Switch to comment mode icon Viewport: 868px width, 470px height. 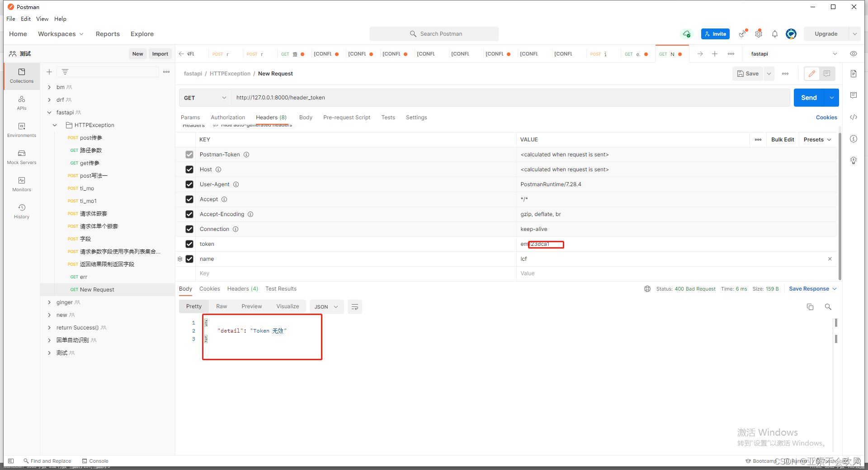827,74
